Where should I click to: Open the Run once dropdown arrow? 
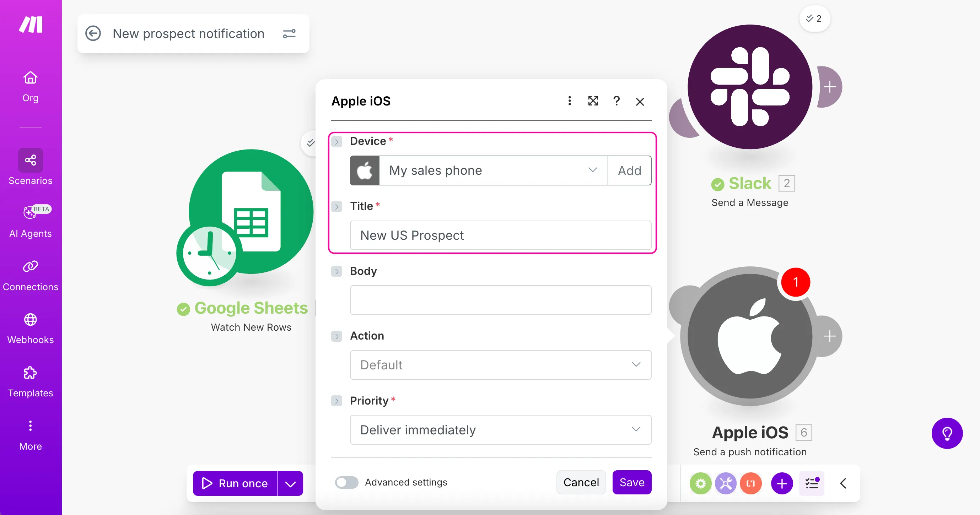[x=290, y=483]
